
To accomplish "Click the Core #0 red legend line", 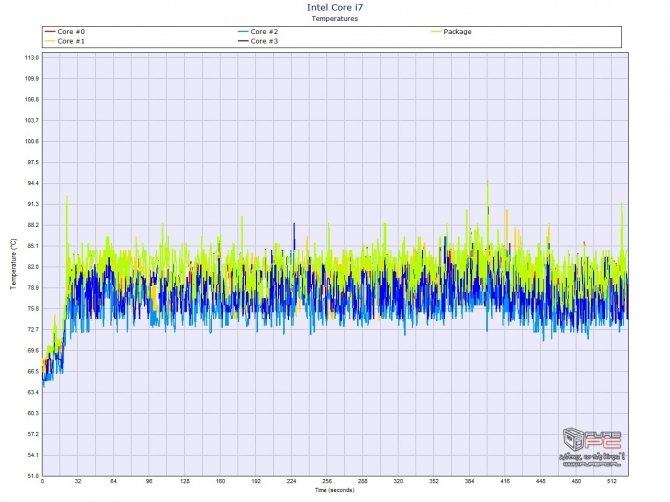I will click(50, 32).
